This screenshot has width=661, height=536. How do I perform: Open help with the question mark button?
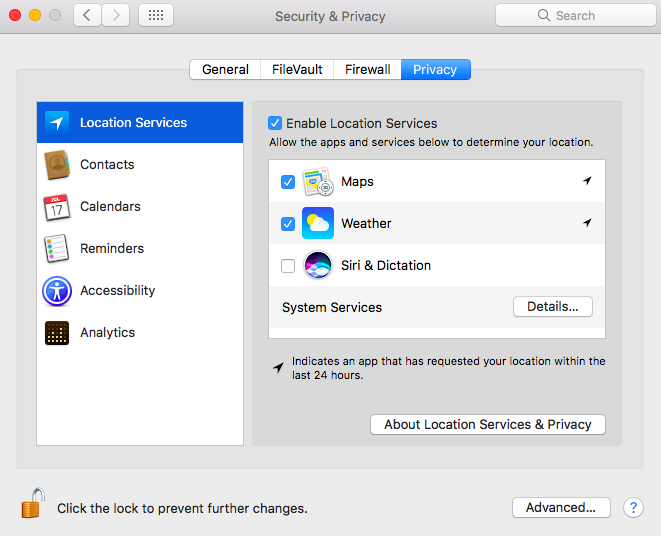coord(633,507)
